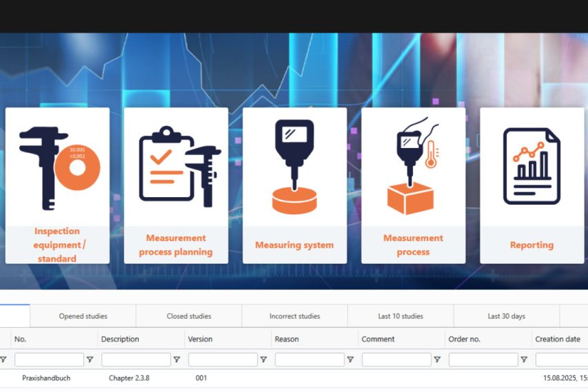Click the Description column header
The image size is (588, 392).
click(120, 339)
